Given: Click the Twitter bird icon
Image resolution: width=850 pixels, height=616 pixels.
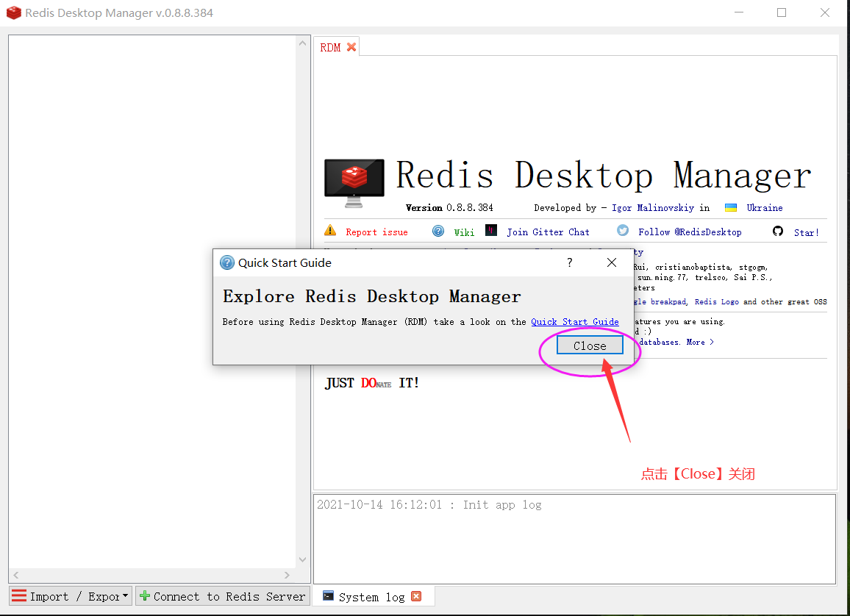Looking at the screenshot, I should [623, 230].
